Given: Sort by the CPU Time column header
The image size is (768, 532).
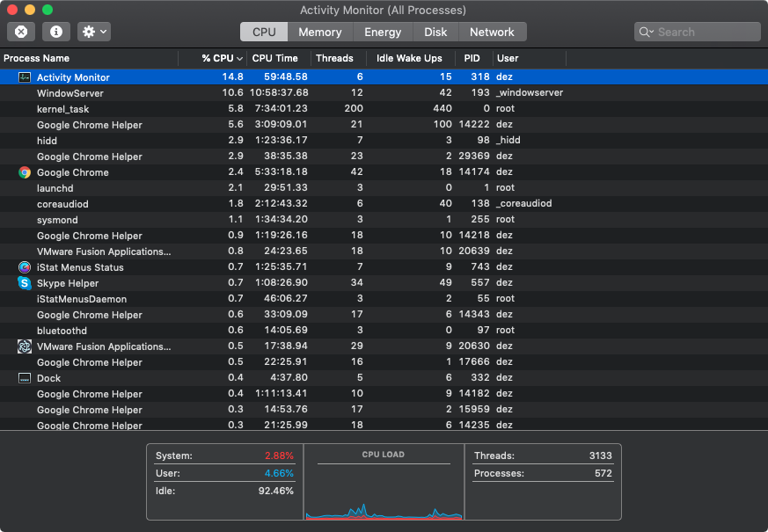Looking at the screenshot, I should pos(279,58).
